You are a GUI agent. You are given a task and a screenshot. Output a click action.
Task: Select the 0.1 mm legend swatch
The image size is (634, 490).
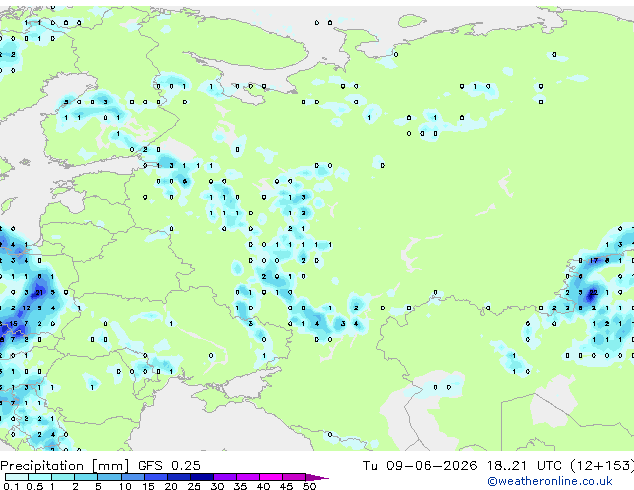click(x=17, y=477)
